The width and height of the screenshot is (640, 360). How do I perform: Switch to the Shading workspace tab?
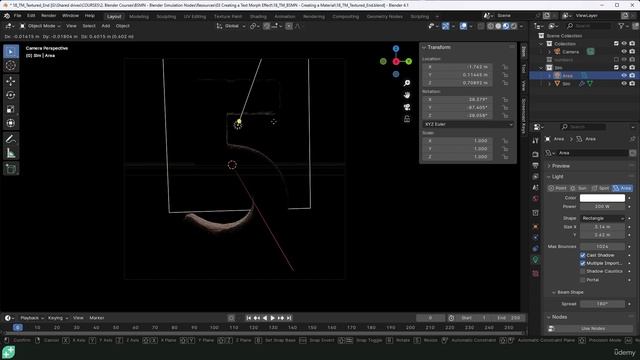pyautogui.click(x=258, y=17)
